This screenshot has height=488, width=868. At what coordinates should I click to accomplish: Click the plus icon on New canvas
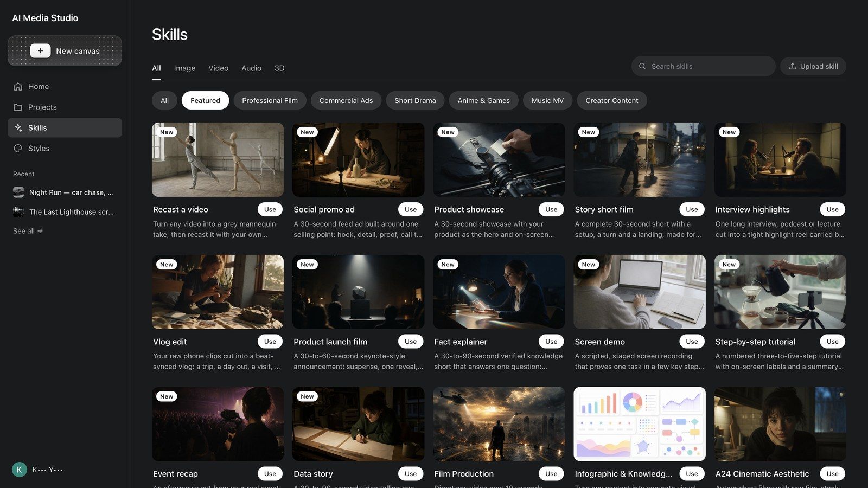[x=40, y=51]
